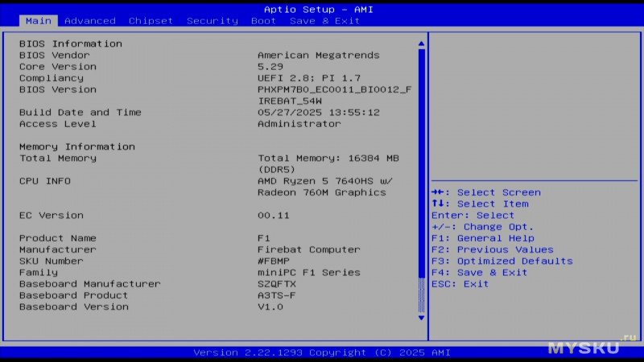Select the Product Name label
The image size is (644, 362).
[58, 238]
